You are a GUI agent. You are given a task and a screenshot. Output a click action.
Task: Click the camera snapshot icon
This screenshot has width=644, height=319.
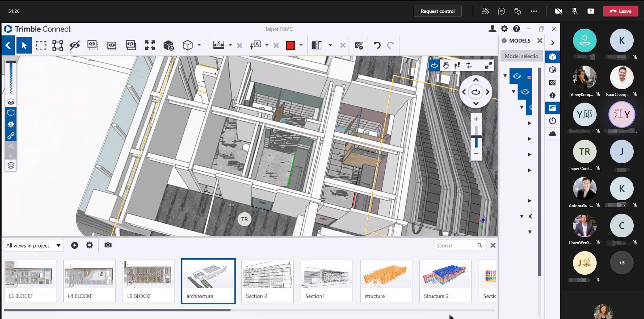click(x=108, y=245)
